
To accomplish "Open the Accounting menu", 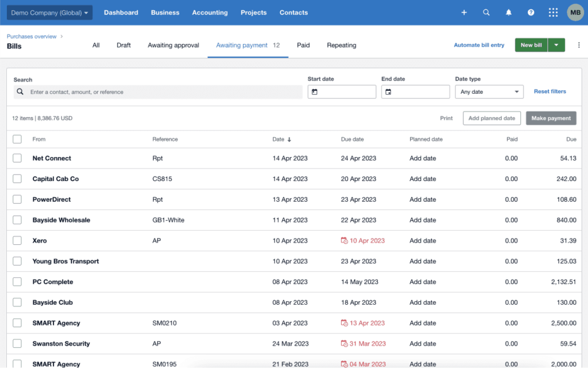I will pos(210,12).
